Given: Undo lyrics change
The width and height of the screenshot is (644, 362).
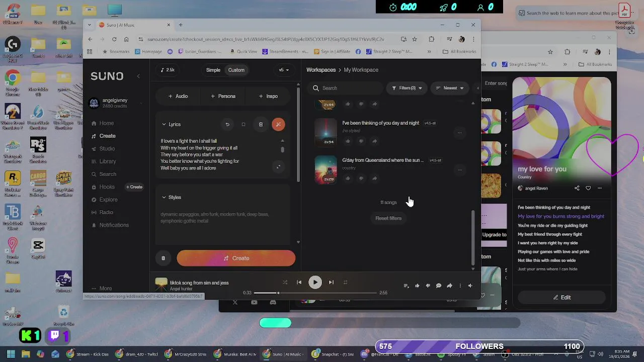Looking at the screenshot, I should (x=227, y=124).
